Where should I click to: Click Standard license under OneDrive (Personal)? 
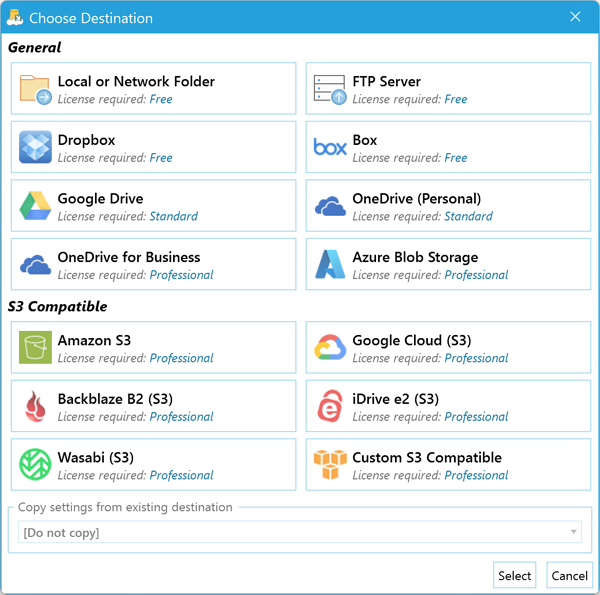pyautogui.click(x=468, y=216)
